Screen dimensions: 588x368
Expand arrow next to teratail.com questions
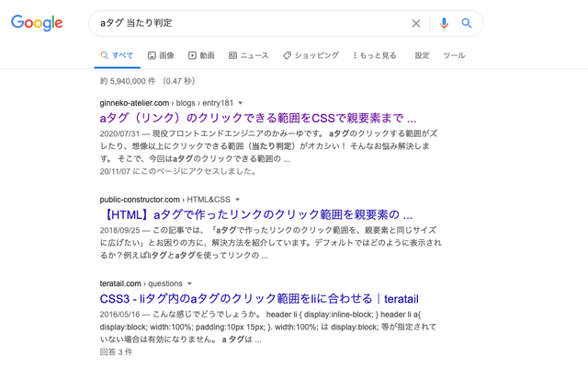point(189,283)
